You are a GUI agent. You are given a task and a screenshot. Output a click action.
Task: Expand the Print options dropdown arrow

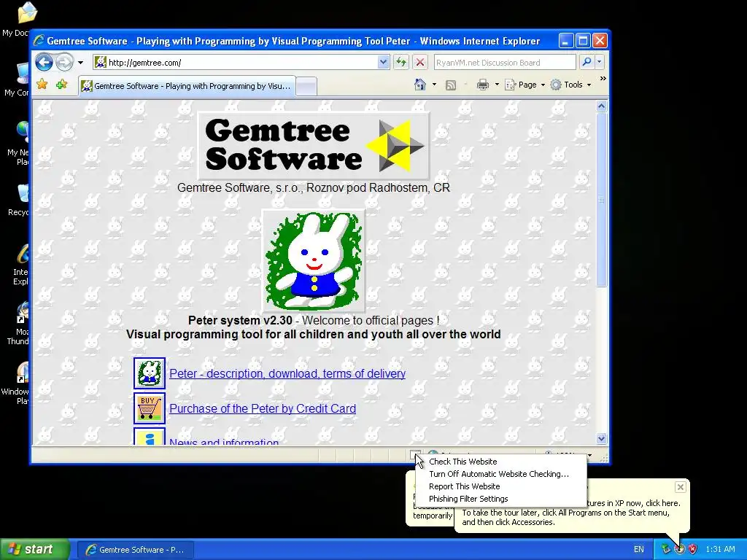[x=497, y=85]
